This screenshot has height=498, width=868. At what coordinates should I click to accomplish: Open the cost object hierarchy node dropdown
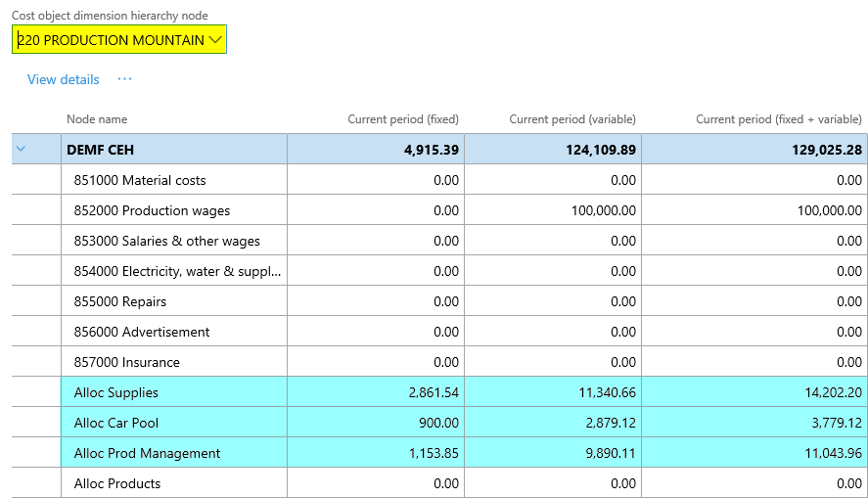click(x=215, y=40)
